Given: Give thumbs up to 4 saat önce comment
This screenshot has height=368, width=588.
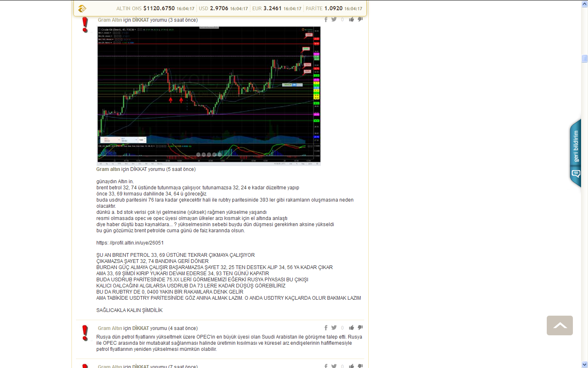Looking at the screenshot, I should [x=351, y=328].
